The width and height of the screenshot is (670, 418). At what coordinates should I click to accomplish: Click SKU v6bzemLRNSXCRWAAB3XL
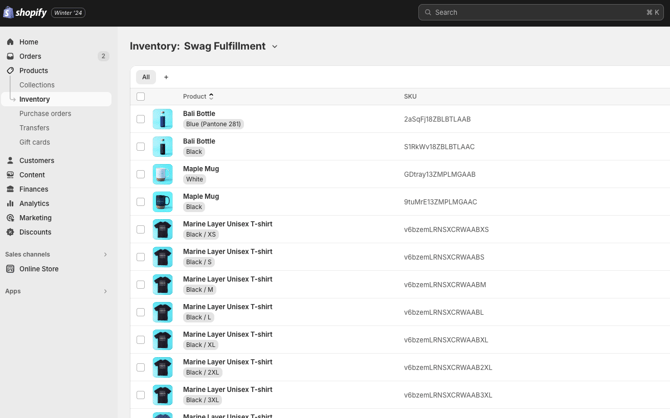tap(448, 395)
